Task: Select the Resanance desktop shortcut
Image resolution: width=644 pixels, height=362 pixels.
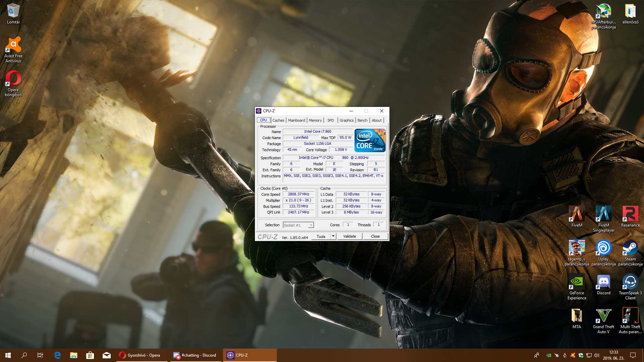Action: (630, 217)
